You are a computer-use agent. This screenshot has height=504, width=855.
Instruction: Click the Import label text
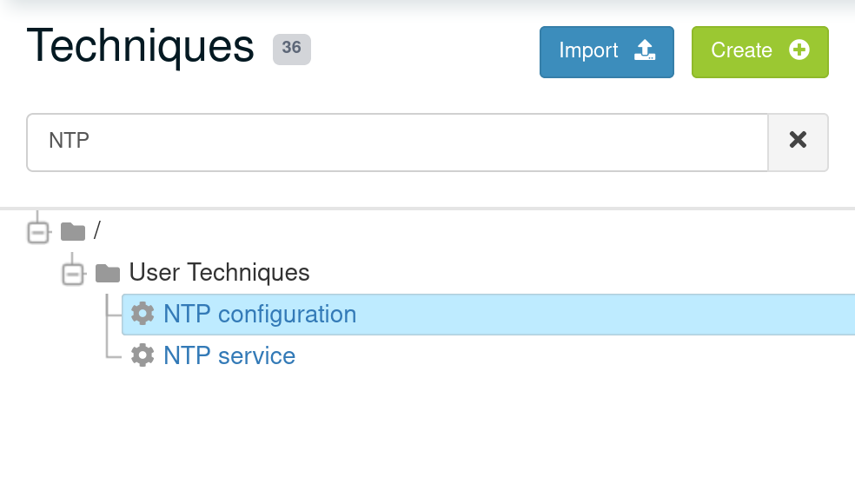(x=588, y=50)
